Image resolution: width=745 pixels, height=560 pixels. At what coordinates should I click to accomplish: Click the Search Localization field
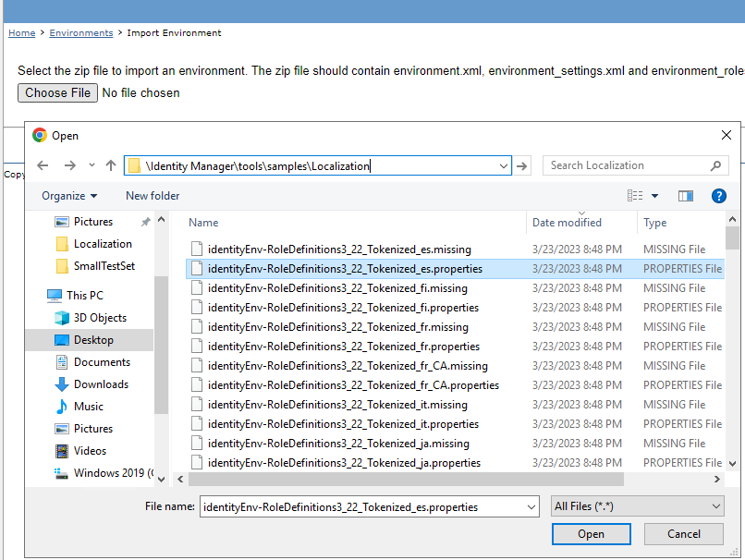coord(635,165)
